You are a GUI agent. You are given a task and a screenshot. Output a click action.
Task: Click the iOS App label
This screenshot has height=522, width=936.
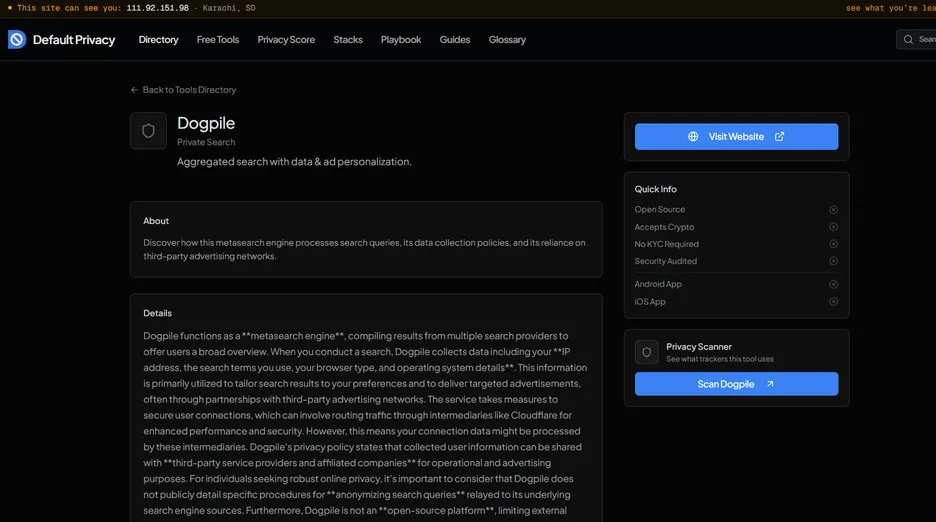click(650, 302)
